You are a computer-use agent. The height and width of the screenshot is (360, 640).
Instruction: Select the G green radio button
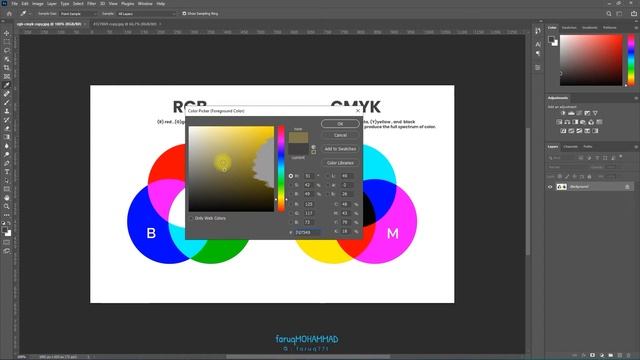pos(291,213)
